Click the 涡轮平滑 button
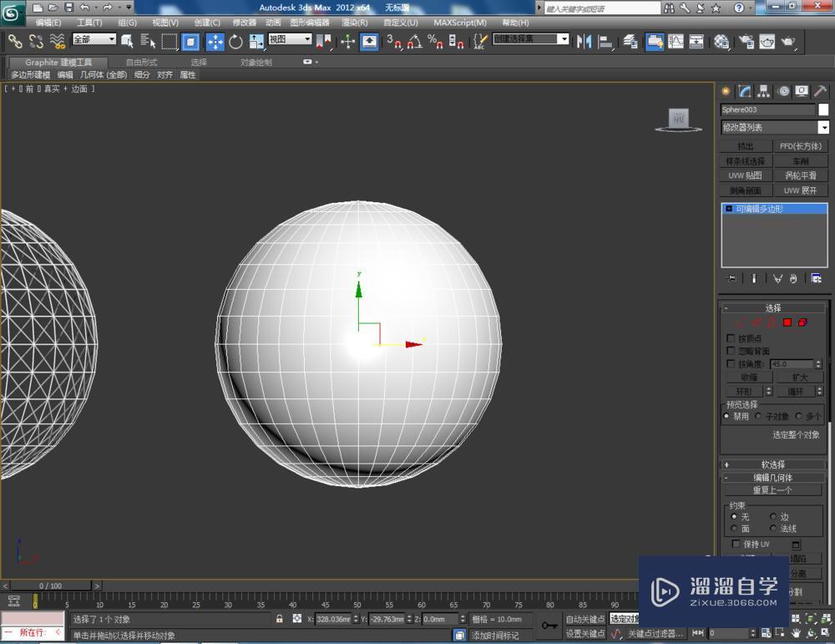Image resolution: width=835 pixels, height=644 pixels. point(800,175)
